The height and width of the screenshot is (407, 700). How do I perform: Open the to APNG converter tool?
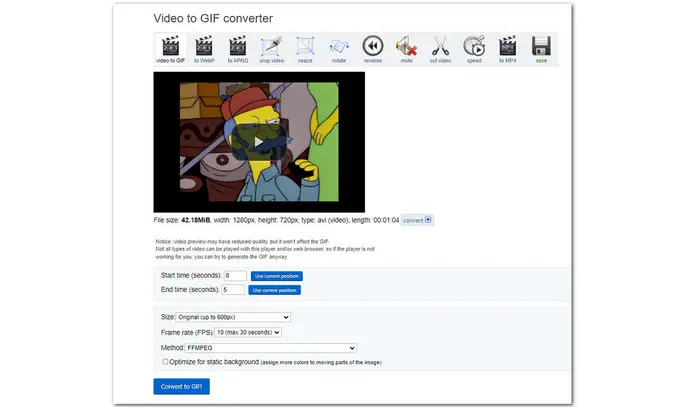pyautogui.click(x=238, y=49)
